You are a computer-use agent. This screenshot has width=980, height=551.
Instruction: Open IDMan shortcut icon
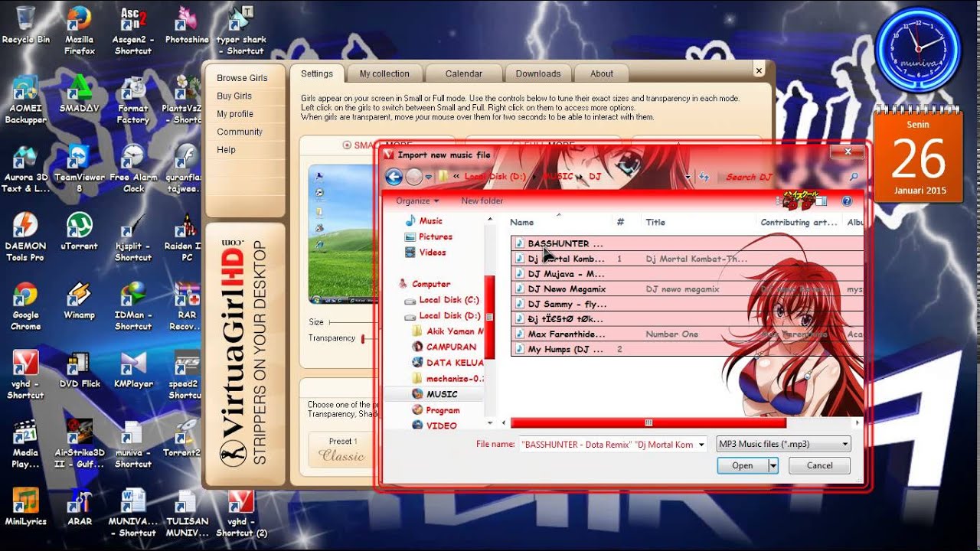pyautogui.click(x=133, y=306)
